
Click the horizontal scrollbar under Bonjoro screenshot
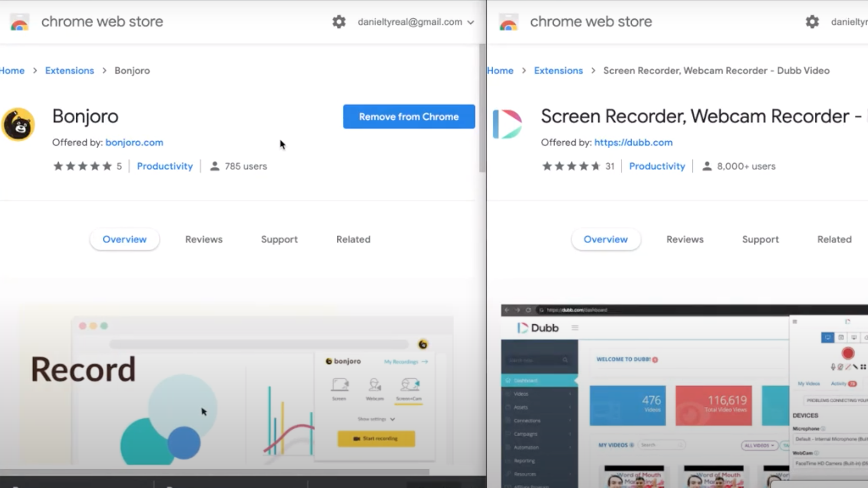(215, 472)
